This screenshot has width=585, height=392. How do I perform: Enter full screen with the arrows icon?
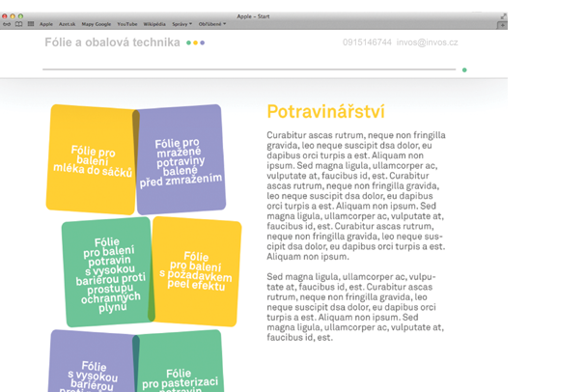click(503, 15)
